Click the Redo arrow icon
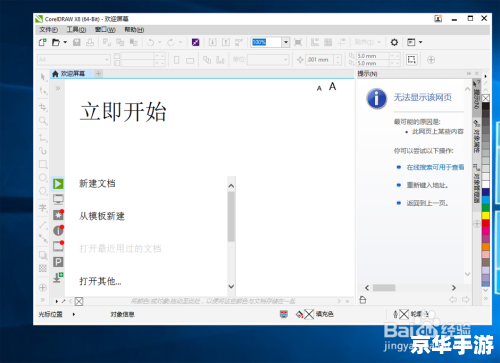 171,42
